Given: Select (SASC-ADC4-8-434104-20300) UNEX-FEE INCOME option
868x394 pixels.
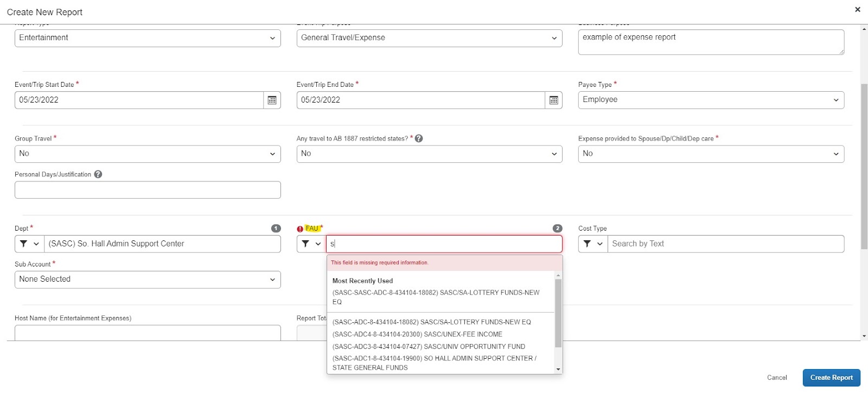Looking at the screenshot, I should coord(441,334).
